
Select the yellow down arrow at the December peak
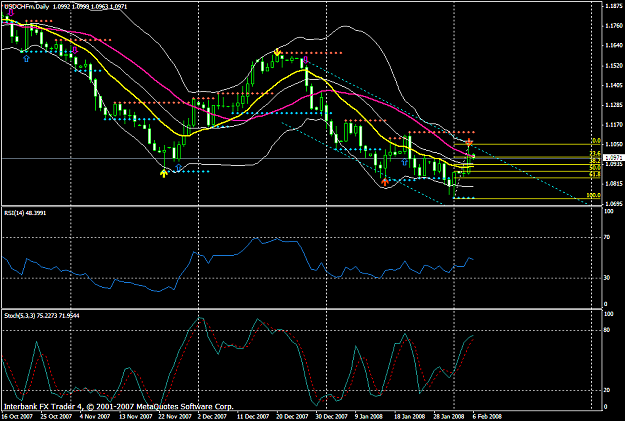coord(277,52)
